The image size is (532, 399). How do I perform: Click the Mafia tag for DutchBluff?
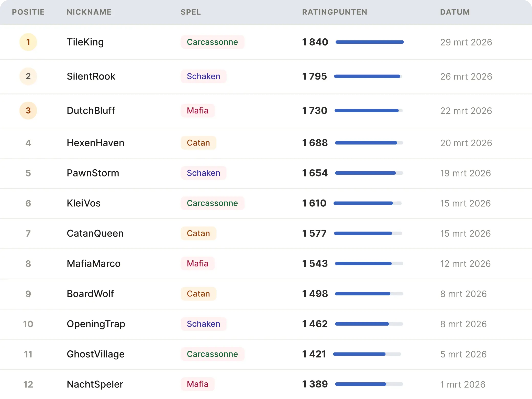coord(197,110)
